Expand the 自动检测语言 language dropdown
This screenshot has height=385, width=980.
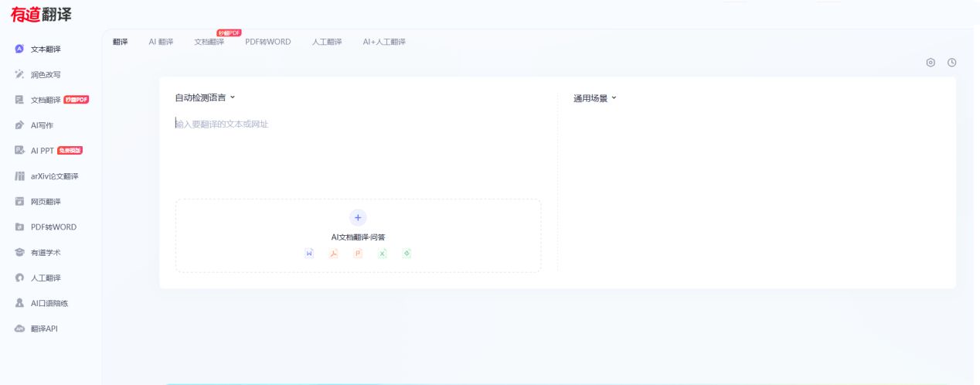pos(205,98)
